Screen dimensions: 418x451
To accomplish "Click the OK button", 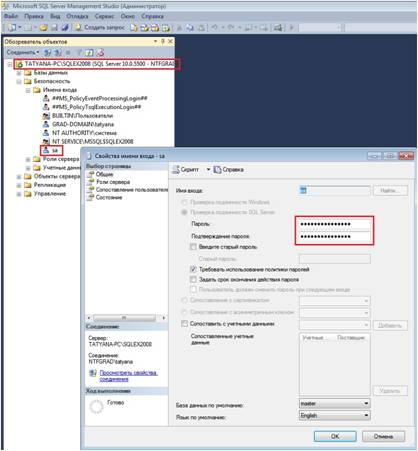I will pos(335,436).
